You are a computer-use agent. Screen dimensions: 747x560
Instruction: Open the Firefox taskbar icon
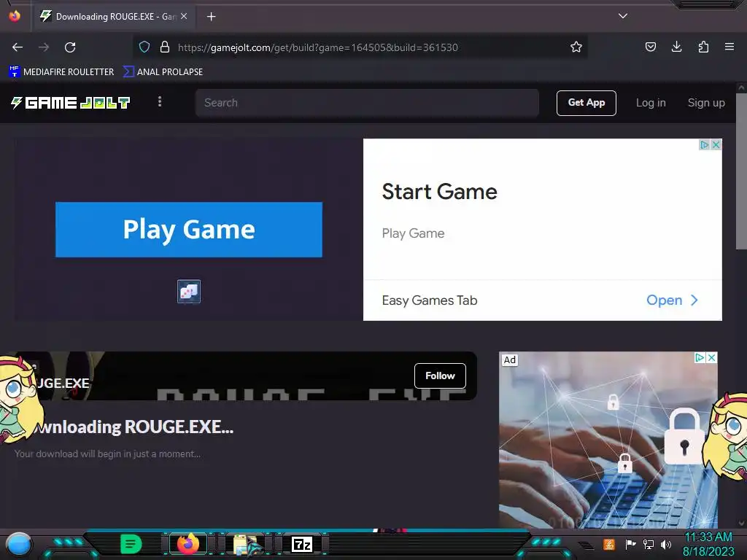pos(187,544)
